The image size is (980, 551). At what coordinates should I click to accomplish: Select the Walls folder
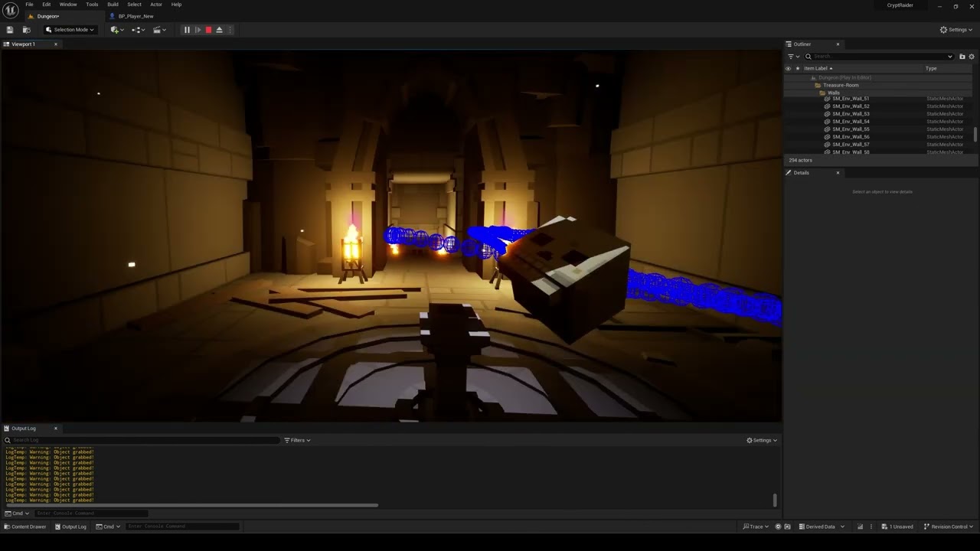point(834,93)
